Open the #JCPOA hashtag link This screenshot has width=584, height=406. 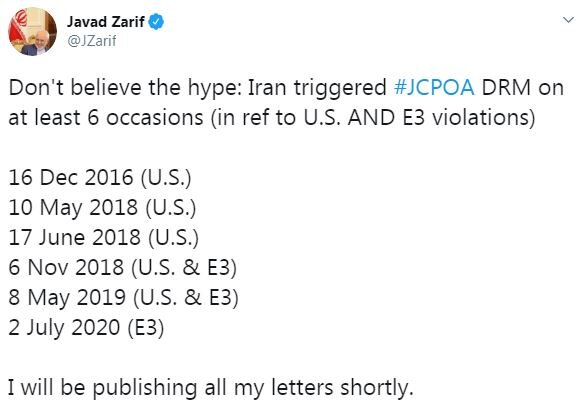tap(434, 88)
